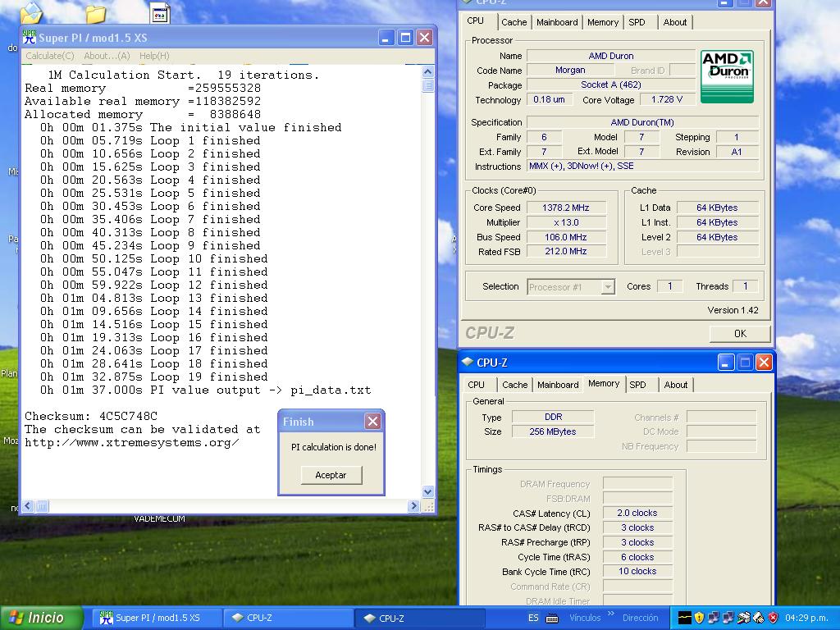Select the Mainboard tab in the lower CPU-Z window

point(558,385)
